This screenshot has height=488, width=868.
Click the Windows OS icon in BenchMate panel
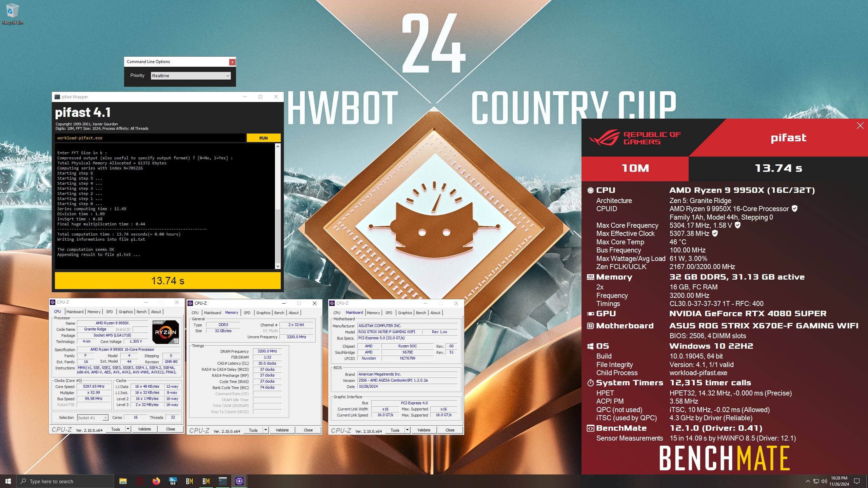590,346
